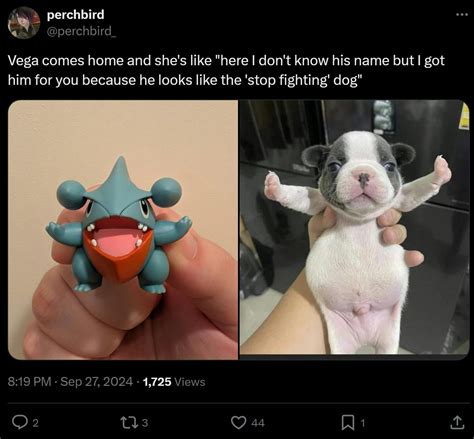Click the repost count number 3
This screenshot has width=474, height=439.
pos(144,423)
